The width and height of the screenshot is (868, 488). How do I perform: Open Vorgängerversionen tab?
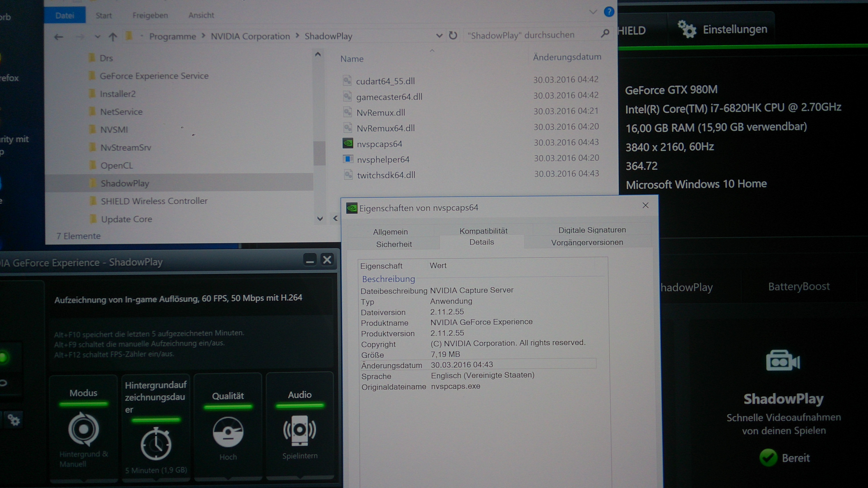(x=587, y=242)
